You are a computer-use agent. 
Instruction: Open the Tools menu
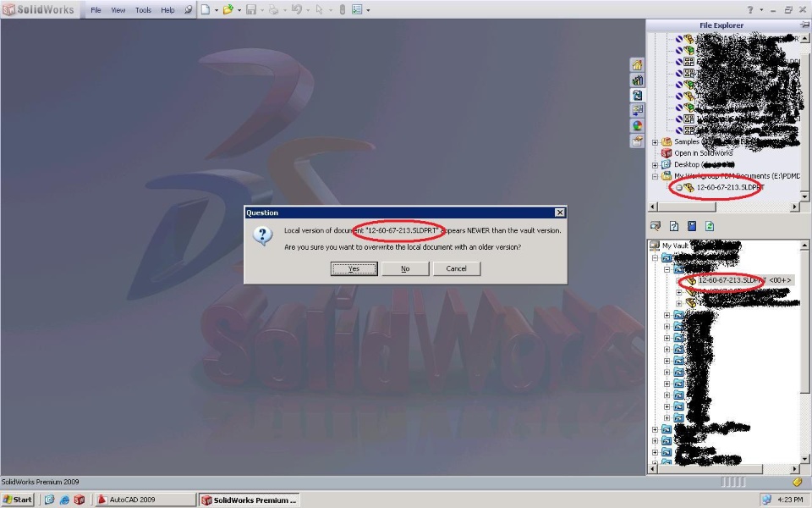coord(143,10)
